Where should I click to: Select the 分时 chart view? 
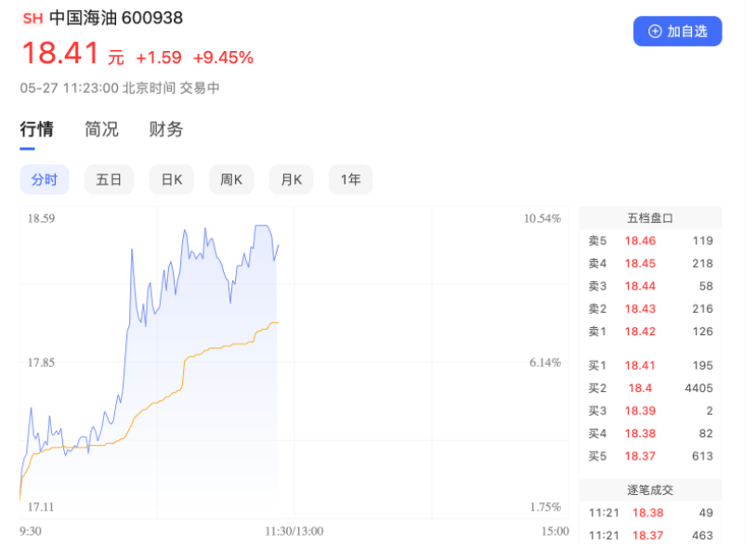(45, 180)
